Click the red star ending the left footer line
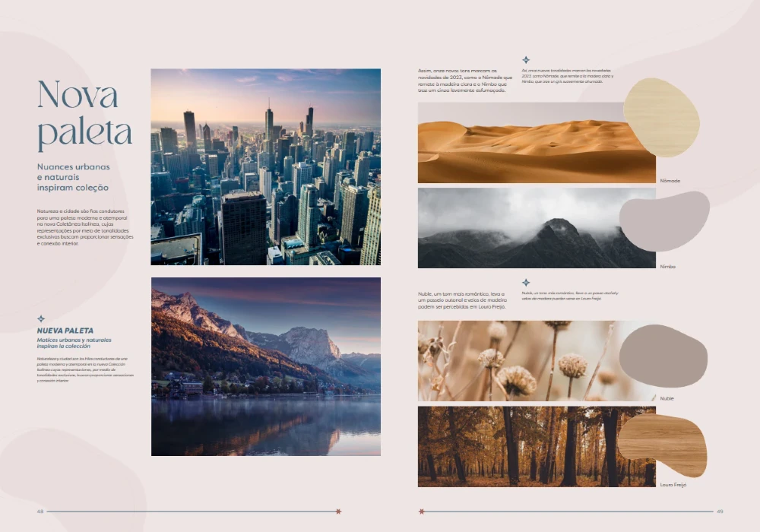760x532 pixels. click(x=338, y=511)
